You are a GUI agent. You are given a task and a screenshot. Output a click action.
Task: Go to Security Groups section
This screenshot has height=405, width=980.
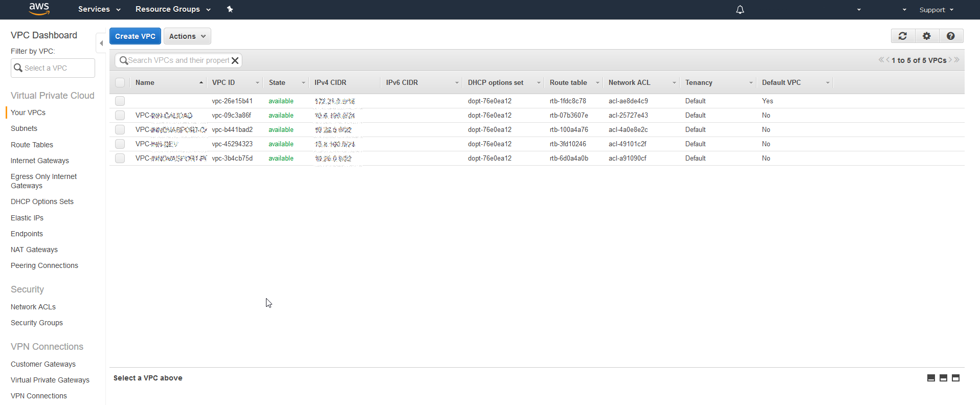coord(37,323)
